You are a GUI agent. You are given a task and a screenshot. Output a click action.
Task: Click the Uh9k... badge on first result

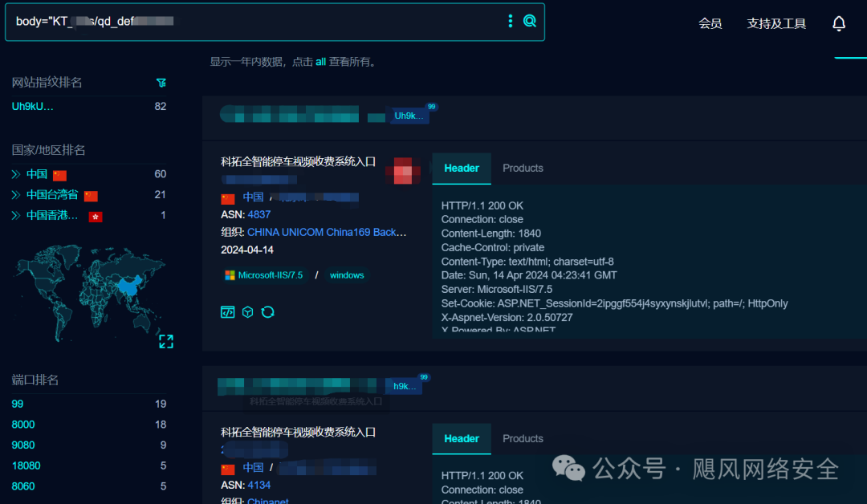(x=409, y=116)
